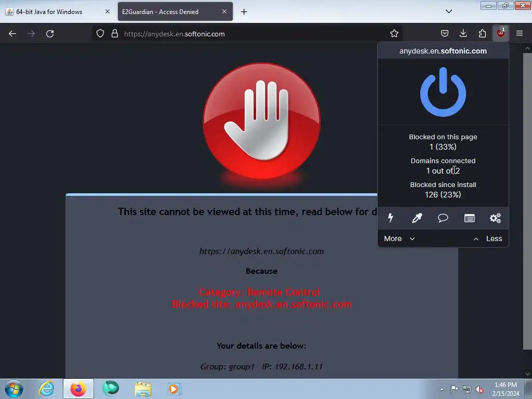The height and width of the screenshot is (399, 532).
Task: Show hidden tray icons arrow
Action: coord(442,389)
